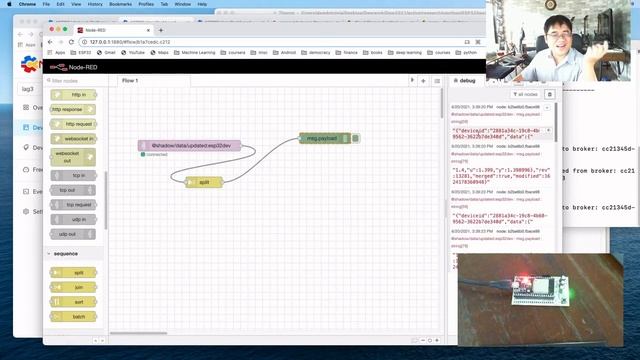The image size is (640, 360).
Task: Open a new Chrome tab
Action: click(161, 30)
